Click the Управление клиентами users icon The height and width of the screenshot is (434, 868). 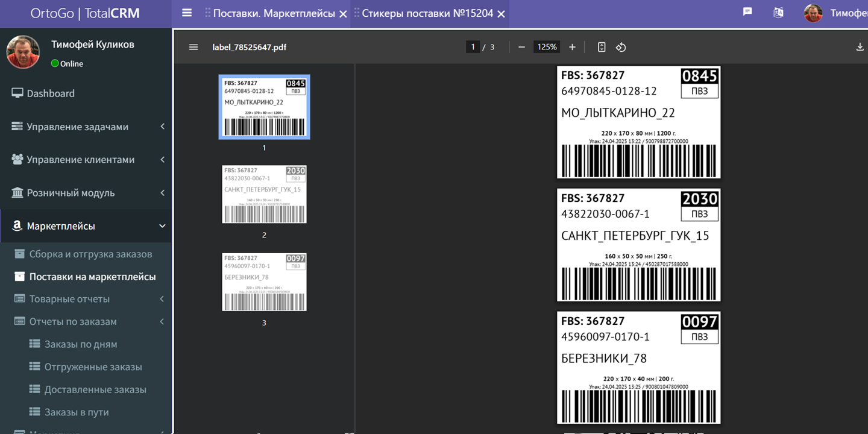click(x=17, y=160)
